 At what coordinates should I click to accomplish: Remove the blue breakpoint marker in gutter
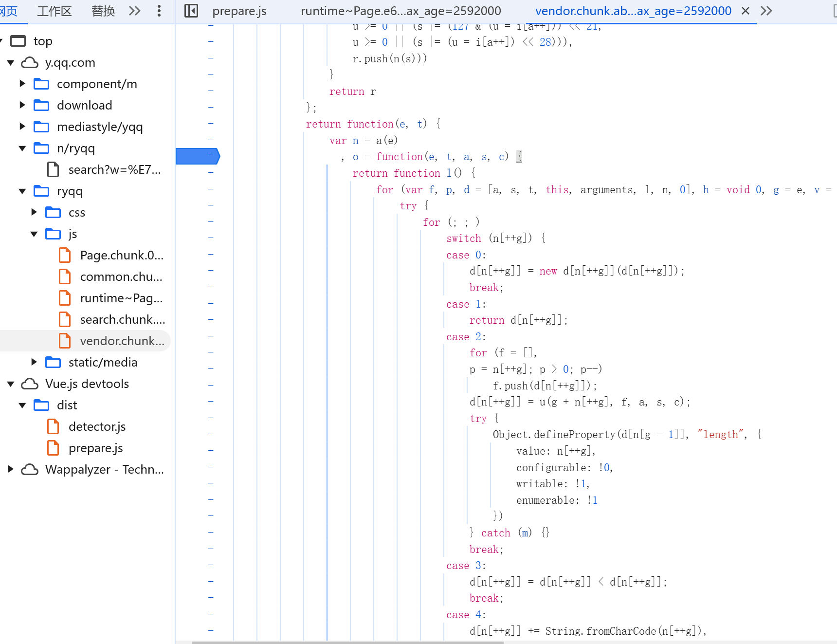pos(198,156)
